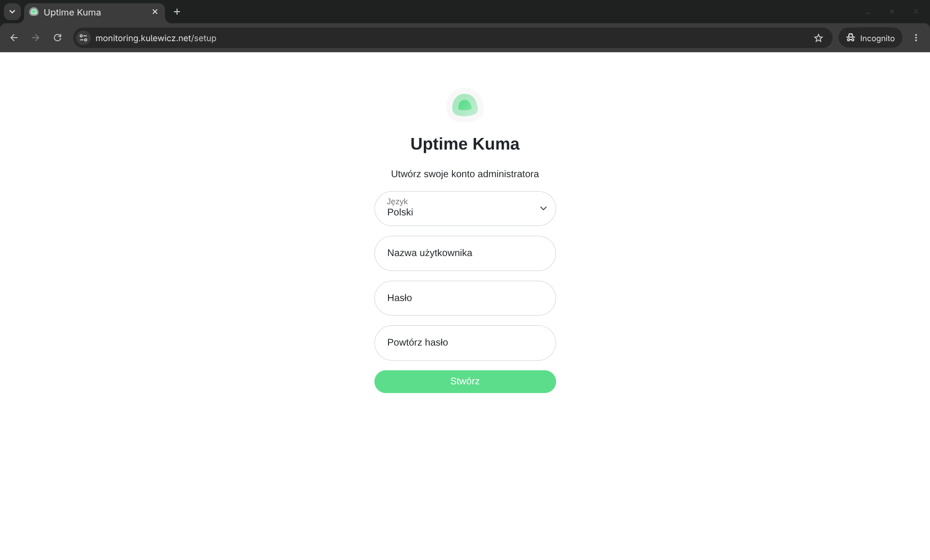Focus the Nazwa użytkownika field
Screen dimensions: 930x560
coord(465,253)
